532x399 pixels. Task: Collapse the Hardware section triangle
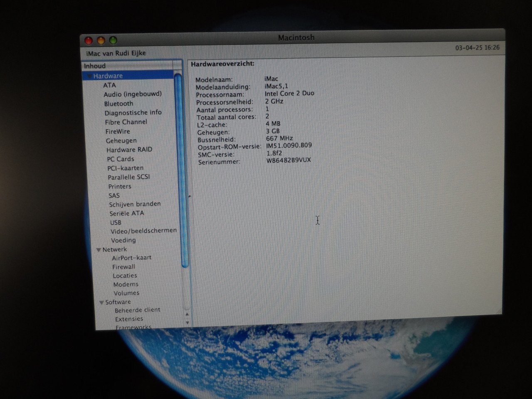(x=89, y=76)
